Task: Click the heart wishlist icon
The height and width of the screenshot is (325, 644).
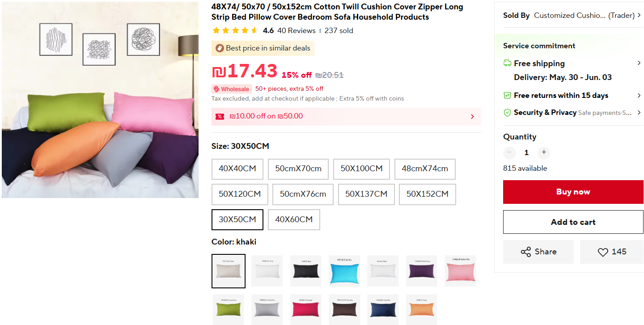Action: pyautogui.click(x=603, y=252)
